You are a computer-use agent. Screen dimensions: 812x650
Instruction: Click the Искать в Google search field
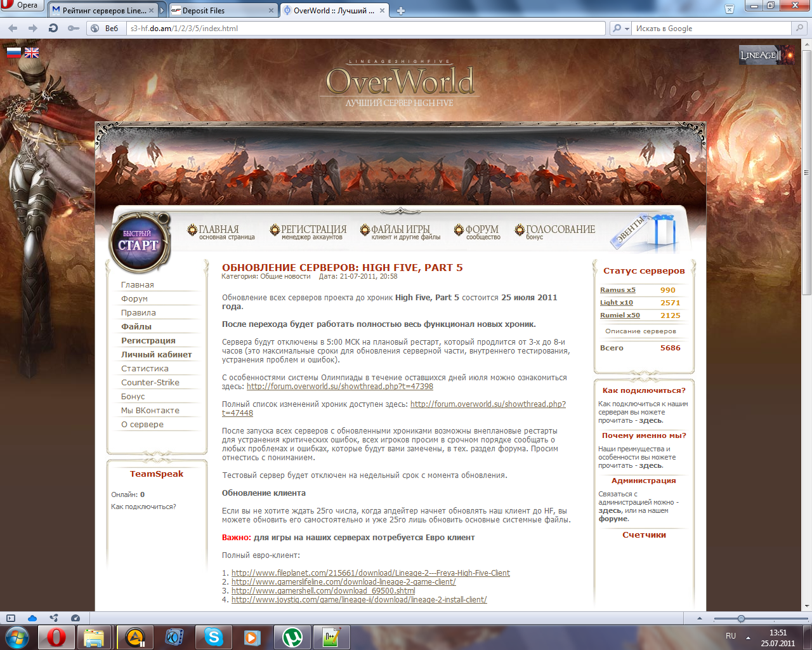tap(710, 29)
